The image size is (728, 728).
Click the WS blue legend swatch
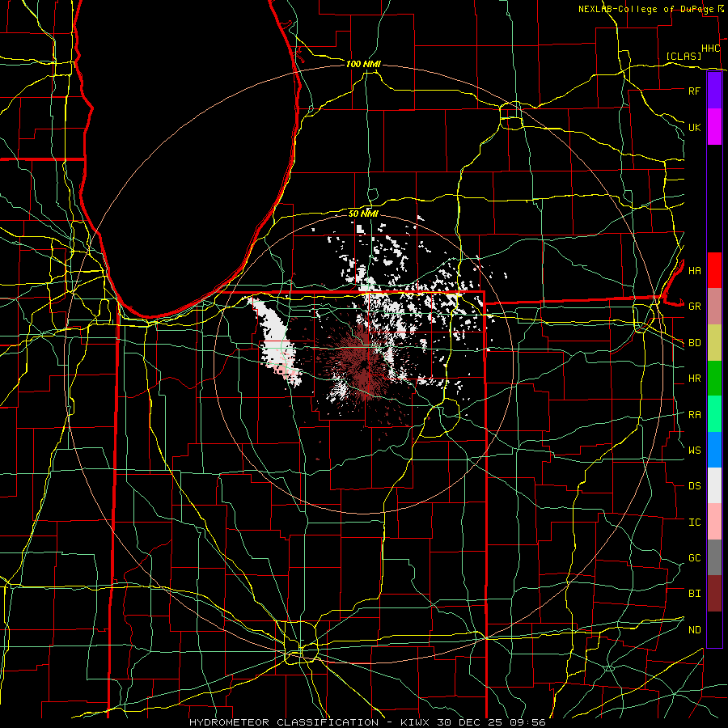click(714, 450)
